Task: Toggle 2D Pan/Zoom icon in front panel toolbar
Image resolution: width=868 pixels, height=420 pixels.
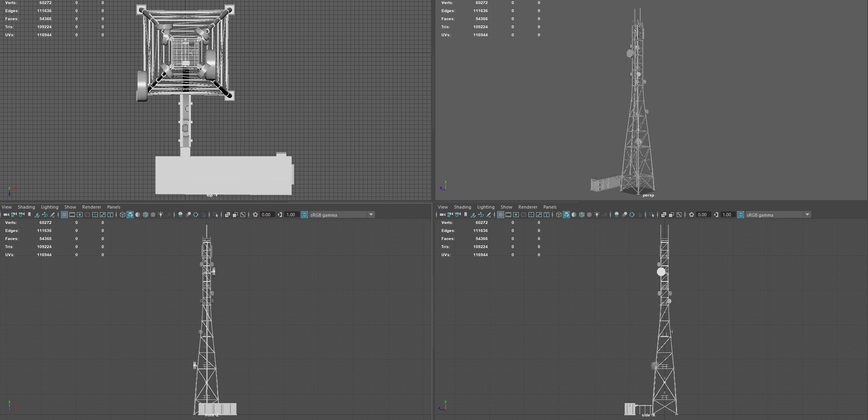Action: (45, 215)
